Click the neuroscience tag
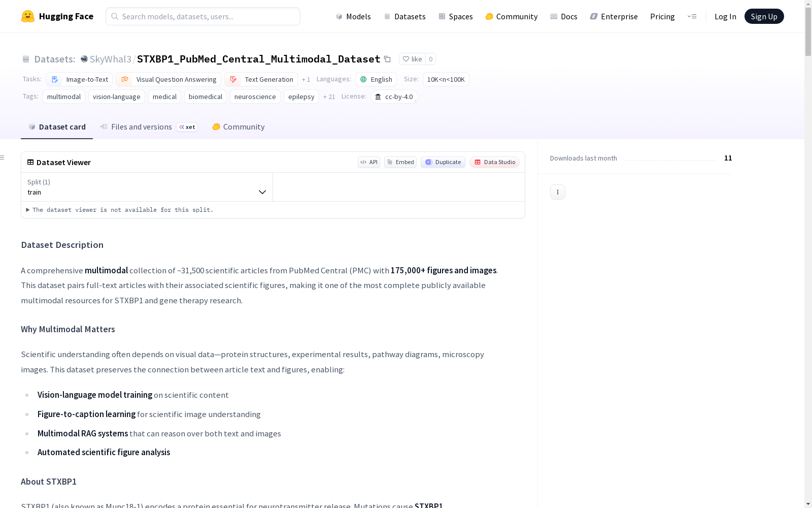The height and width of the screenshot is (508, 812). [x=255, y=97]
